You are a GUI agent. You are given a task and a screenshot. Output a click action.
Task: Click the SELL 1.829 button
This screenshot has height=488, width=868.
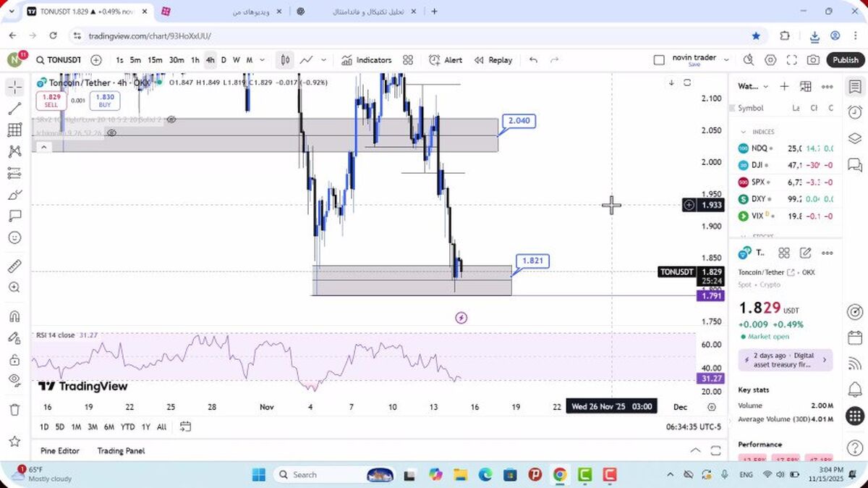51,101
